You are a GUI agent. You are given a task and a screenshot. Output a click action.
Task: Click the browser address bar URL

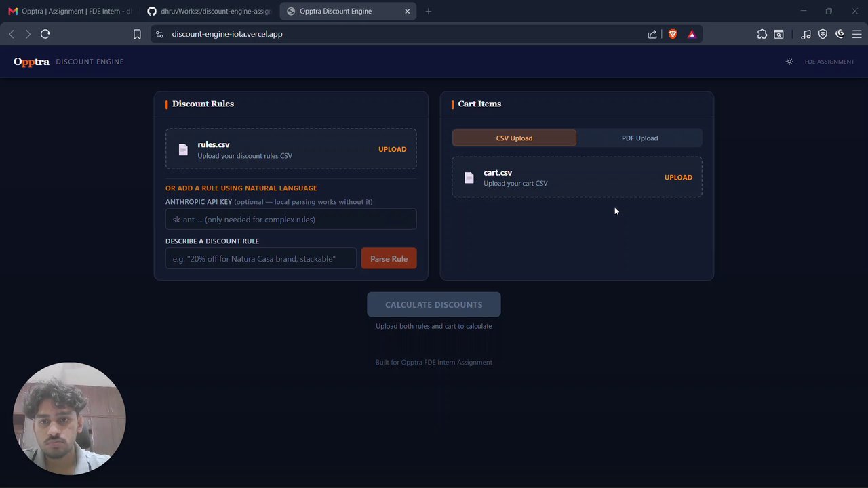(x=227, y=34)
